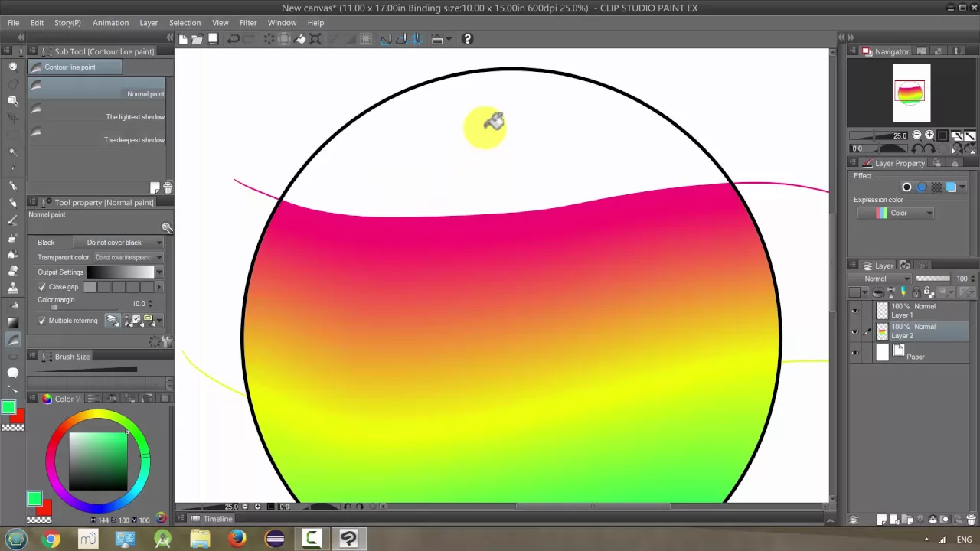Click the Clear icon in command bar
Image resolution: width=980 pixels, height=551 pixels.
pyautogui.click(x=269, y=39)
